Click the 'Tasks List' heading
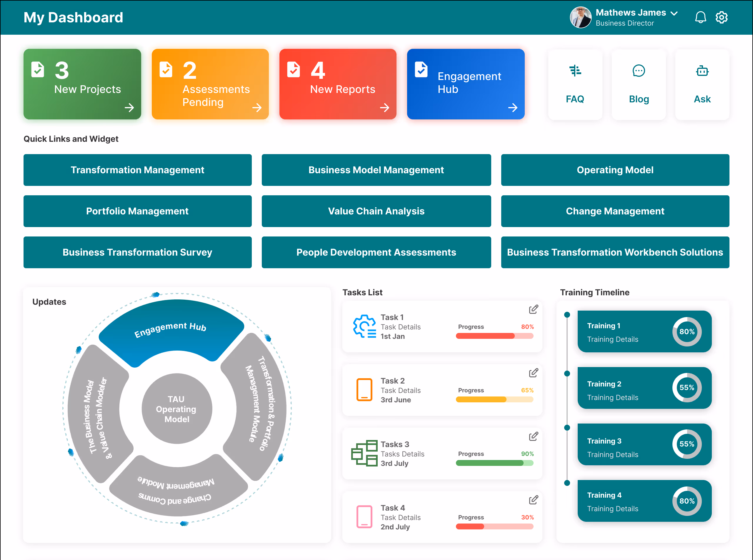This screenshot has height=560, width=753. pyautogui.click(x=362, y=292)
